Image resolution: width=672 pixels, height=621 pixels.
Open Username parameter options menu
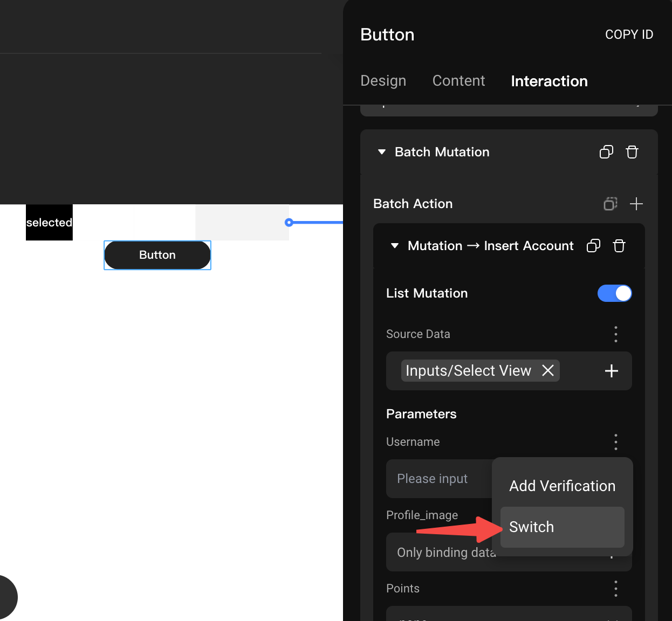pyautogui.click(x=615, y=442)
